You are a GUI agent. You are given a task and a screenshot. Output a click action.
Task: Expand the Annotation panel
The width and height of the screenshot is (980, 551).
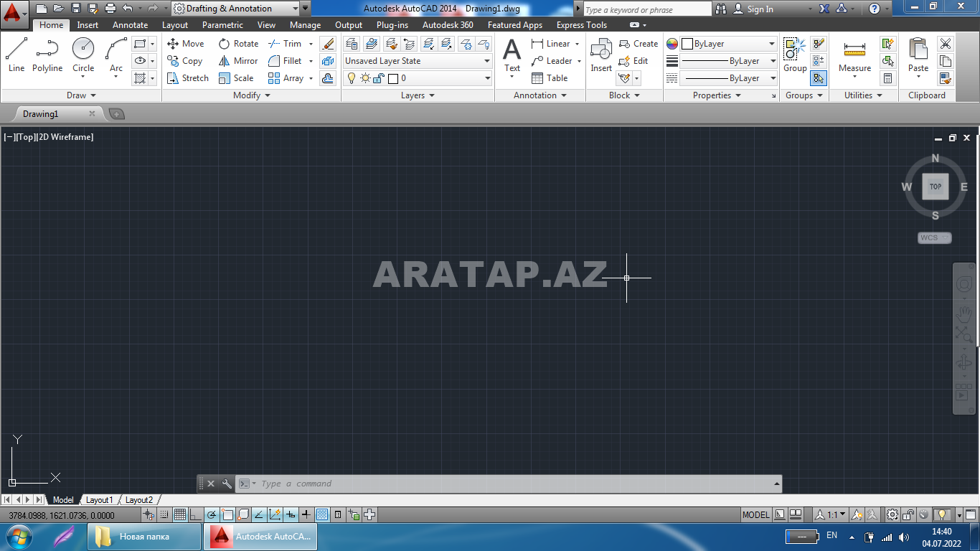(x=540, y=95)
